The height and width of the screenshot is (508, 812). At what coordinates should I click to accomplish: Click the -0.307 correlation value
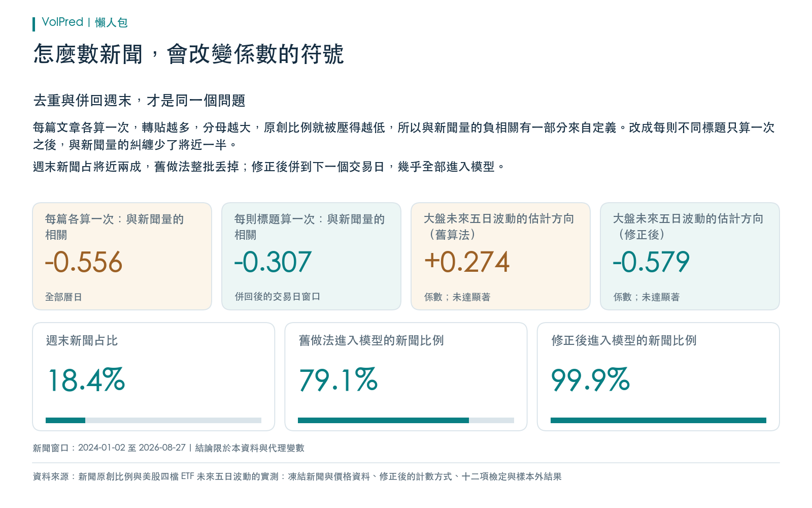coord(273,262)
